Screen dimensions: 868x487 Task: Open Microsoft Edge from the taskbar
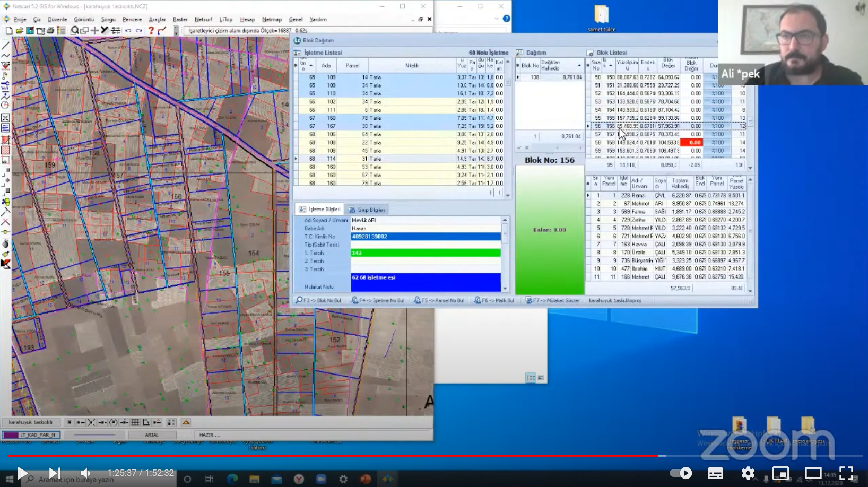click(x=232, y=479)
